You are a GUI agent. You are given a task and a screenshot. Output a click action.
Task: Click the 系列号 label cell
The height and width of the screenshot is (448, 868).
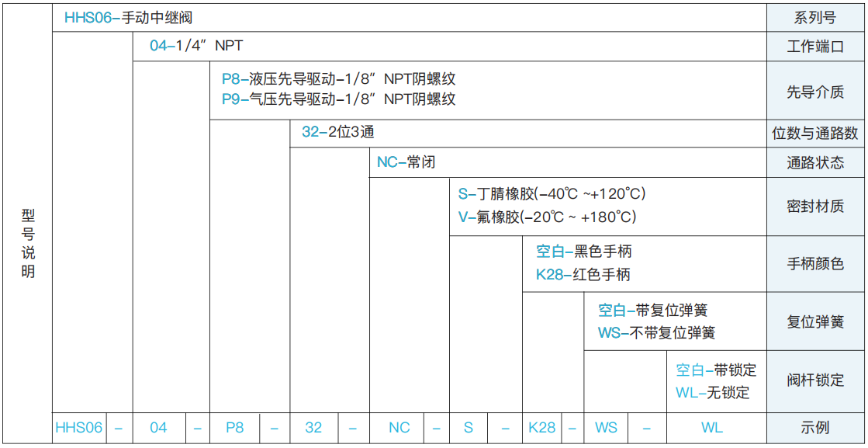(815, 17)
